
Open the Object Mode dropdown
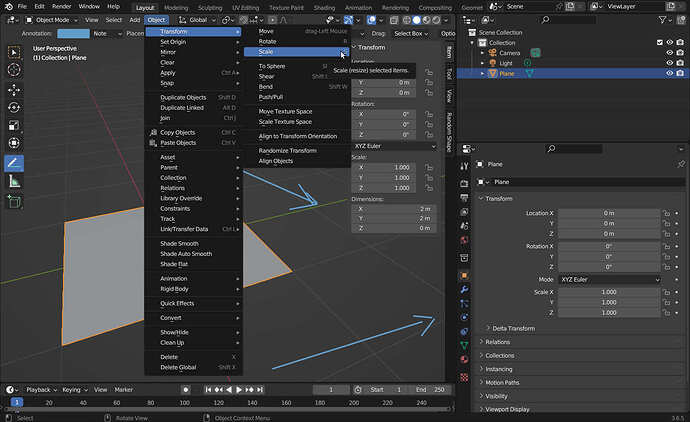(51, 20)
